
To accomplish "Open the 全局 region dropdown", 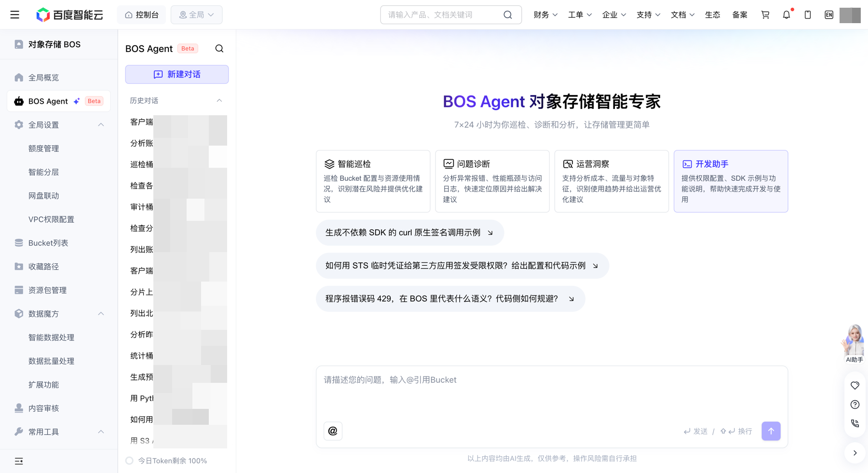I will [196, 15].
